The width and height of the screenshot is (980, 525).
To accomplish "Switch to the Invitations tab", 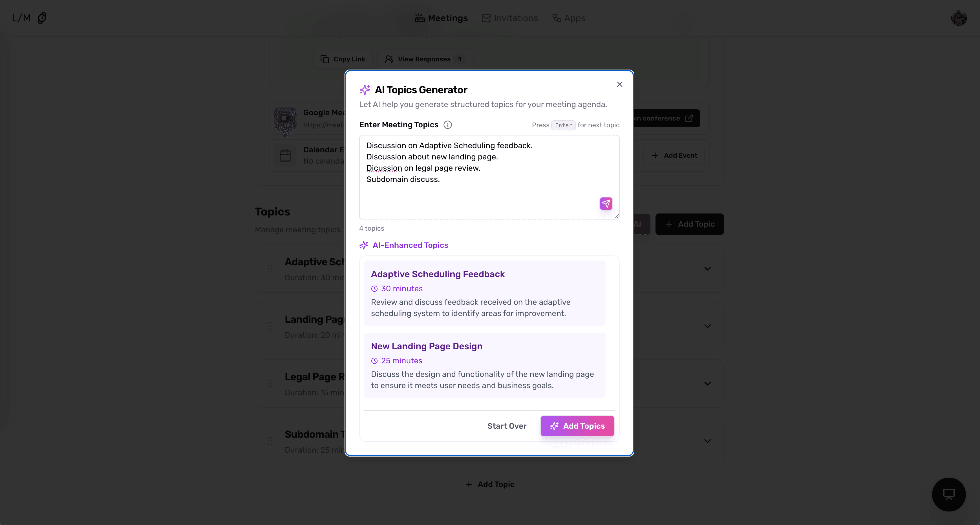I will [x=510, y=18].
